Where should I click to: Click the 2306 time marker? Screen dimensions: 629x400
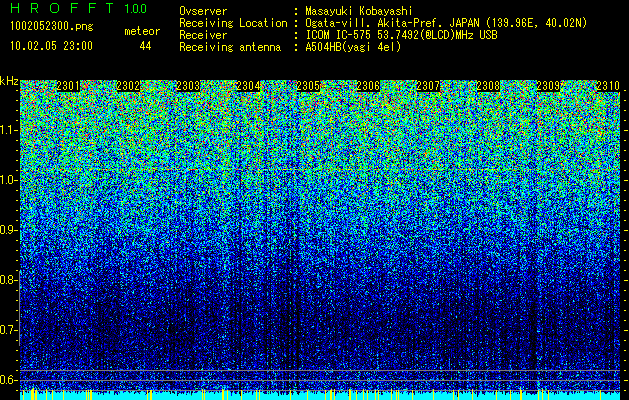(368, 86)
